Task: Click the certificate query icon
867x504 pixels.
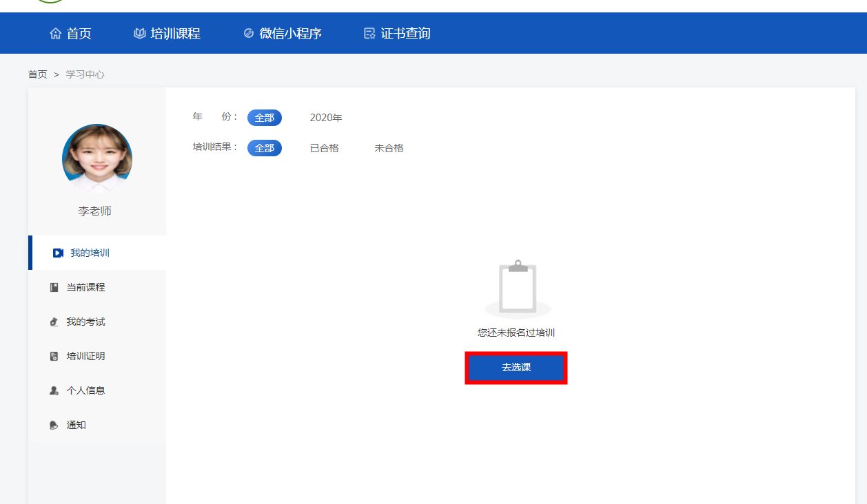Action: pyautogui.click(x=369, y=34)
